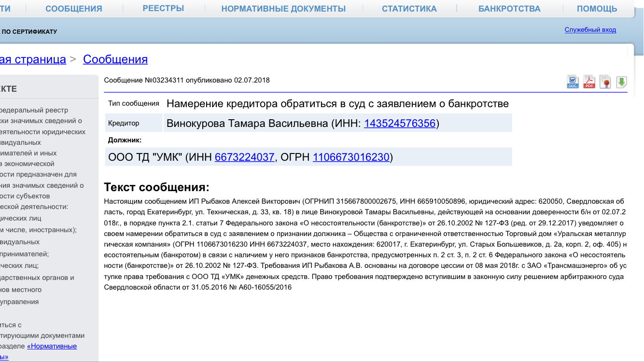Download message via green arrow icon

tap(622, 82)
